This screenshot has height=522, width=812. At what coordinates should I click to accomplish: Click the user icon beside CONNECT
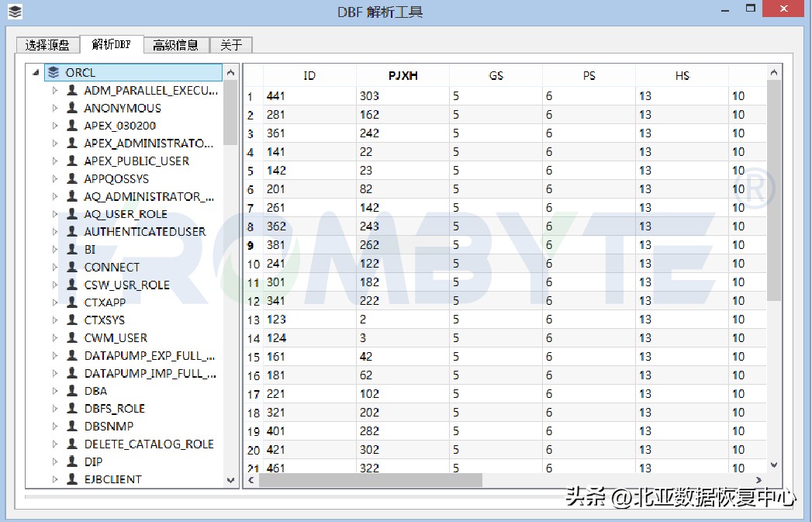(71, 267)
